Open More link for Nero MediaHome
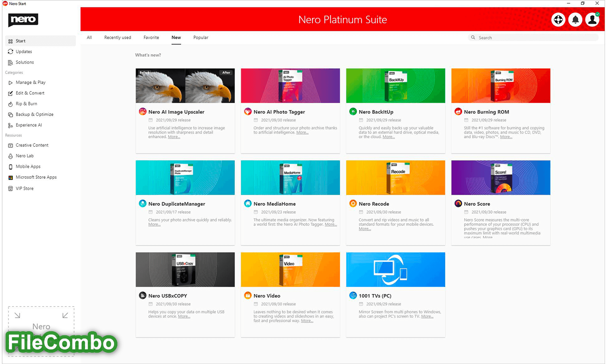This screenshot has height=364, width=607. tap(331, 224)
